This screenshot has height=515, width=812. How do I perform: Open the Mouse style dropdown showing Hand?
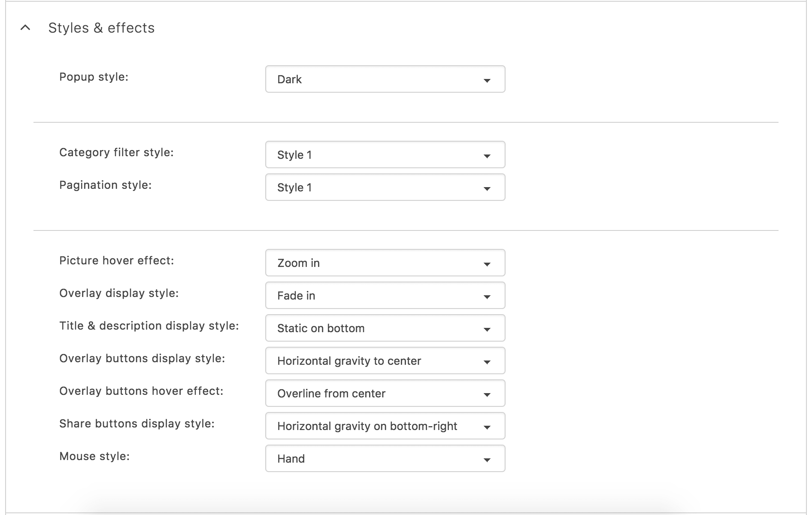pyautogui.click(x=385, y=458)
